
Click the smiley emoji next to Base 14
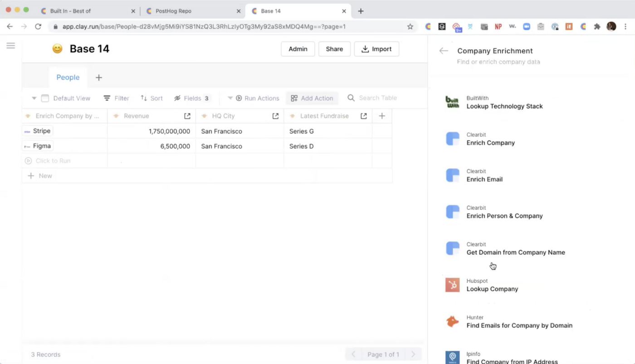tap(57, 49)
